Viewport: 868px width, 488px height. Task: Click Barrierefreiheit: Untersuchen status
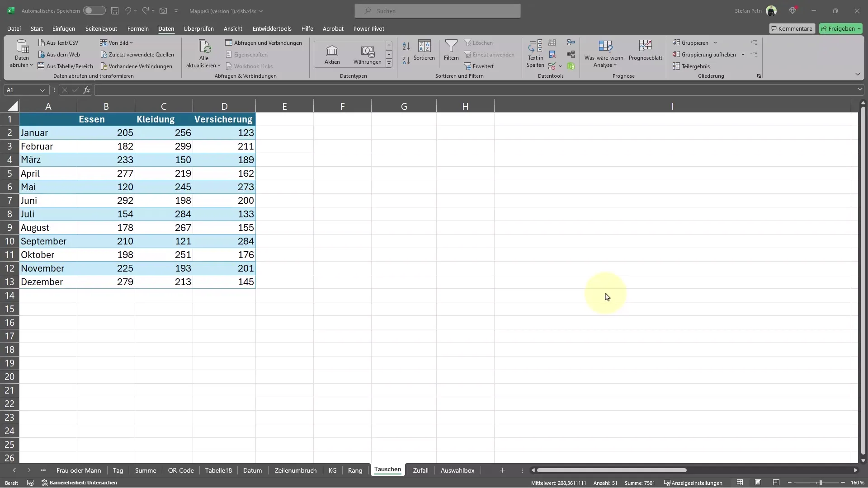point(80,483)
